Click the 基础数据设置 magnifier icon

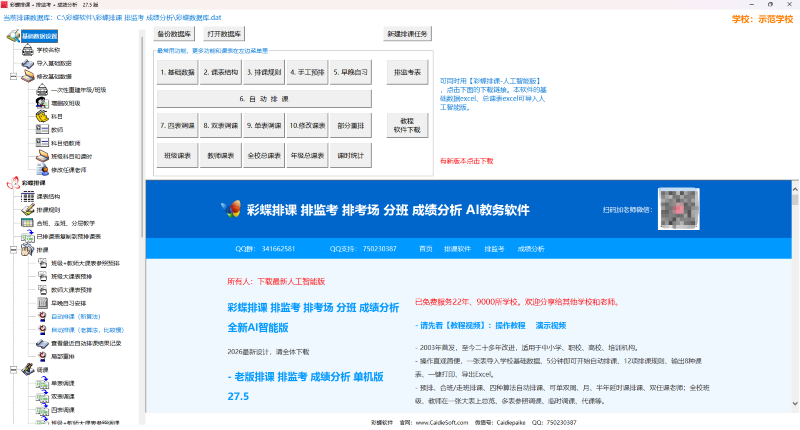tap(13, 36)
